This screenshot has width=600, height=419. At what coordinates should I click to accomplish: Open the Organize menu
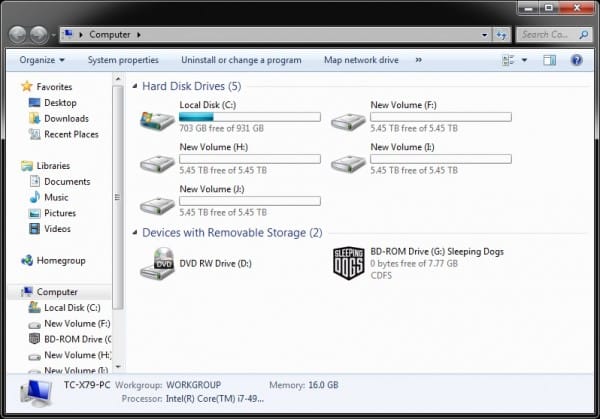pyautogui.click(x=42, y=60)
